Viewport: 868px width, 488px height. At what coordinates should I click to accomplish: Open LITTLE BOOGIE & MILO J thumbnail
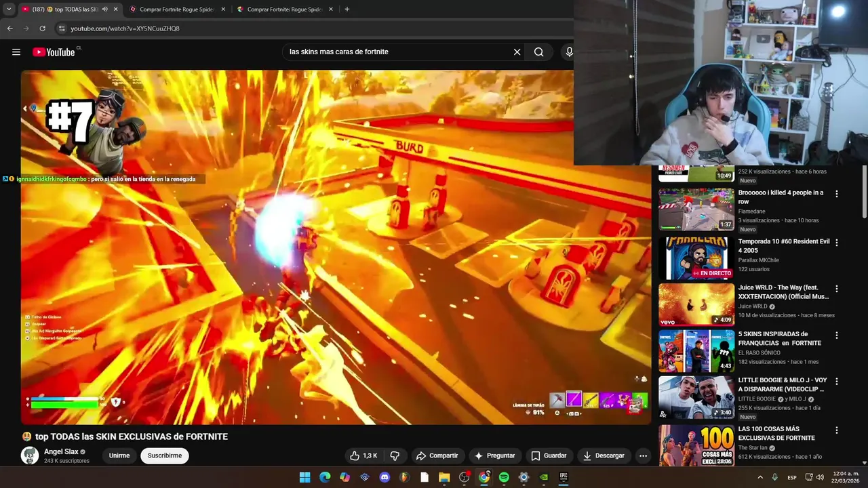point(696,397)
